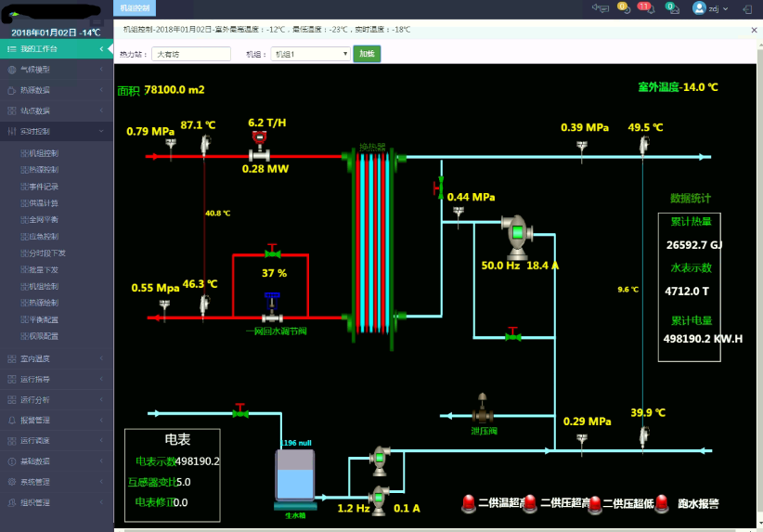Click the logout icon at top right
The height and width of the screenshot is (532, 763).
click(x=748, y=7)
